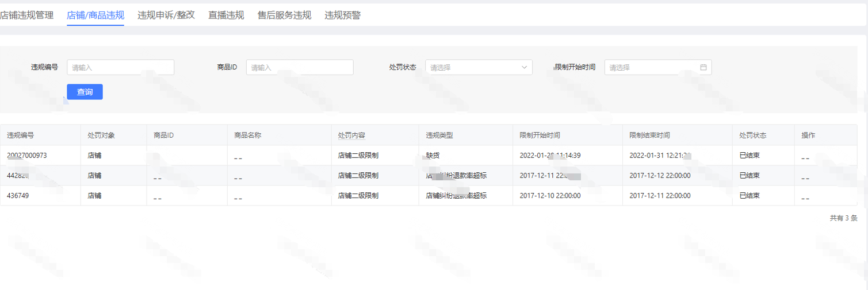This screenshot has width=868, height=290.
Task: Select the 店铺/商品违规 tab
Action: click(95, 15)
